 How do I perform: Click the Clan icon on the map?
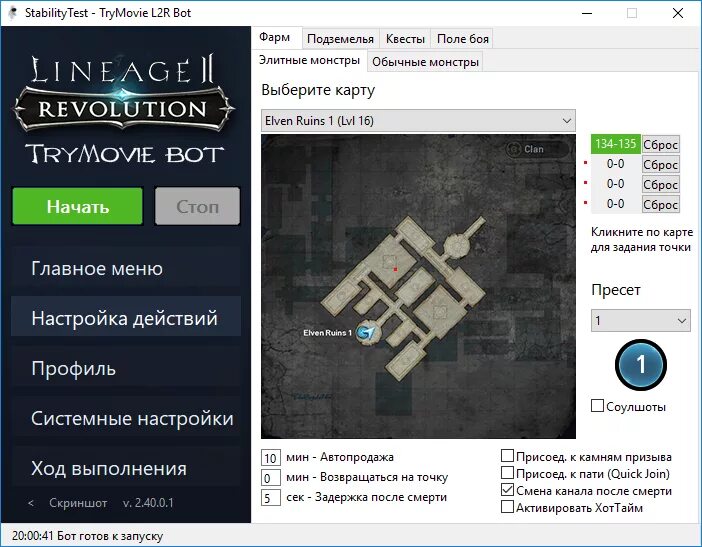[x=514, y=149]
